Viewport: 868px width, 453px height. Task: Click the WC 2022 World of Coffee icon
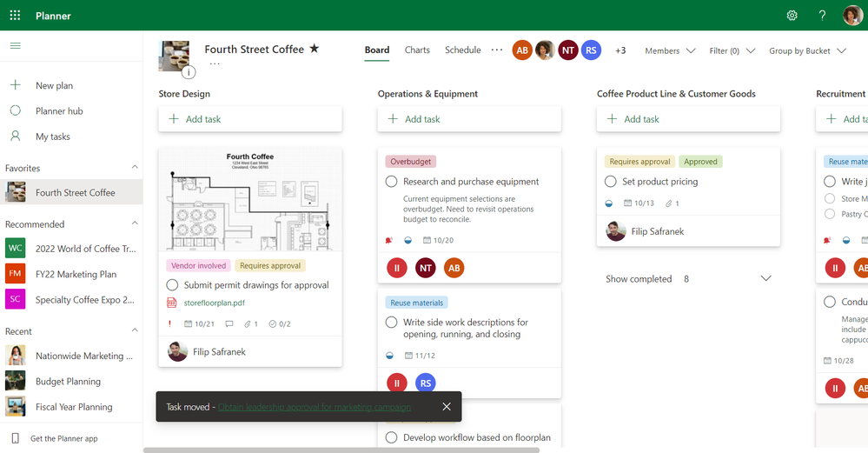pyautogui.click(x=16, y=248)
